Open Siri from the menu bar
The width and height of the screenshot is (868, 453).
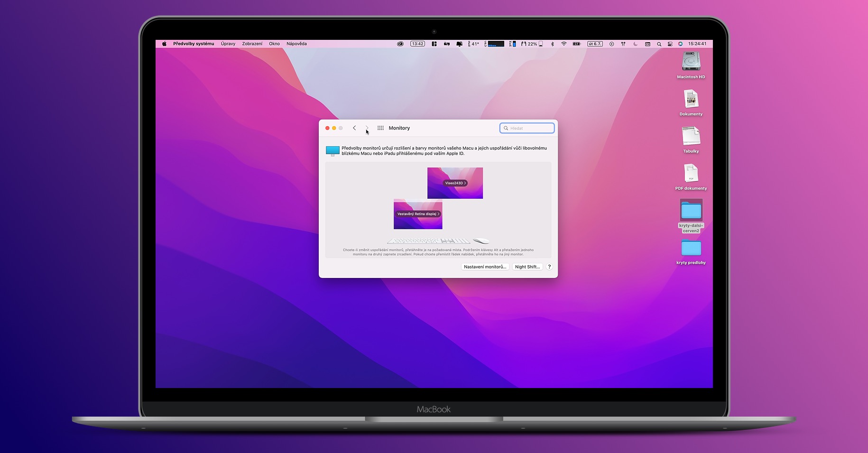click(x=680, y=43)
